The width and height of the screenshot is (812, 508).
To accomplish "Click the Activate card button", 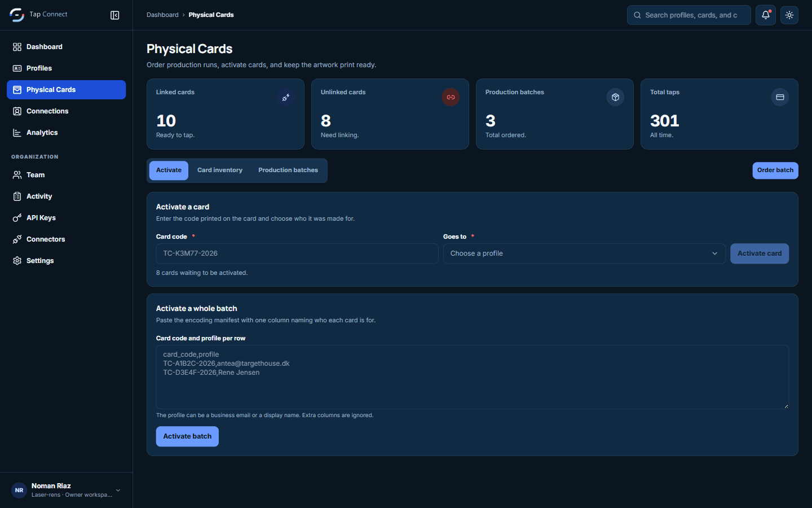I will pos(760,253).
